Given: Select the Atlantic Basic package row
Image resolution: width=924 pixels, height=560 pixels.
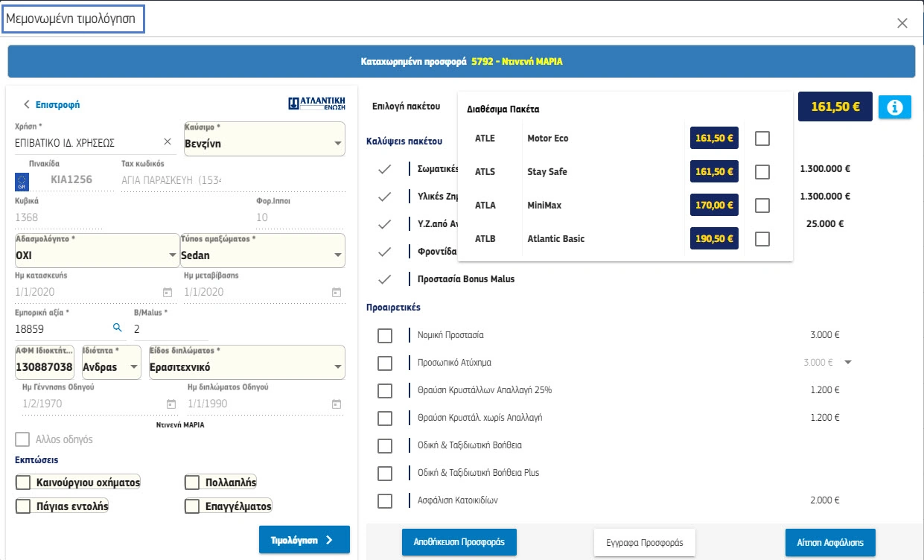Looking at the screenshot, I should (x=555, y=239).
